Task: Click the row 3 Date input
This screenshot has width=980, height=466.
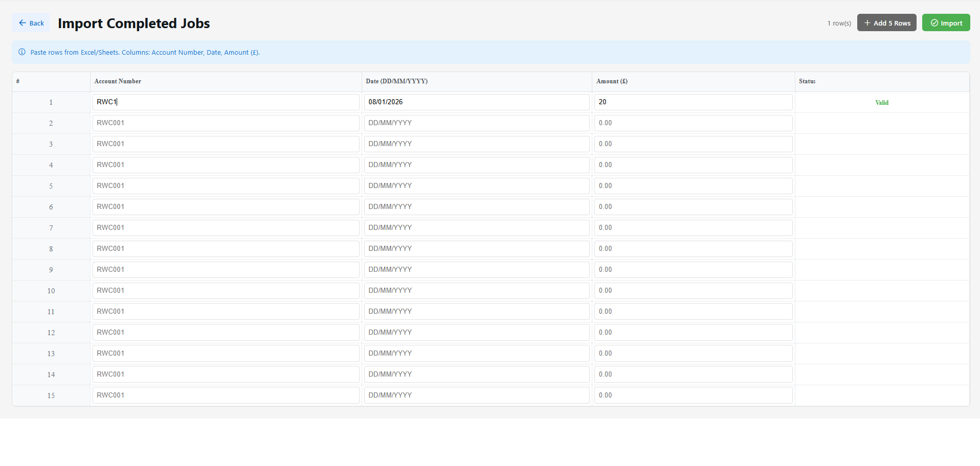Action: coord(477,144)
